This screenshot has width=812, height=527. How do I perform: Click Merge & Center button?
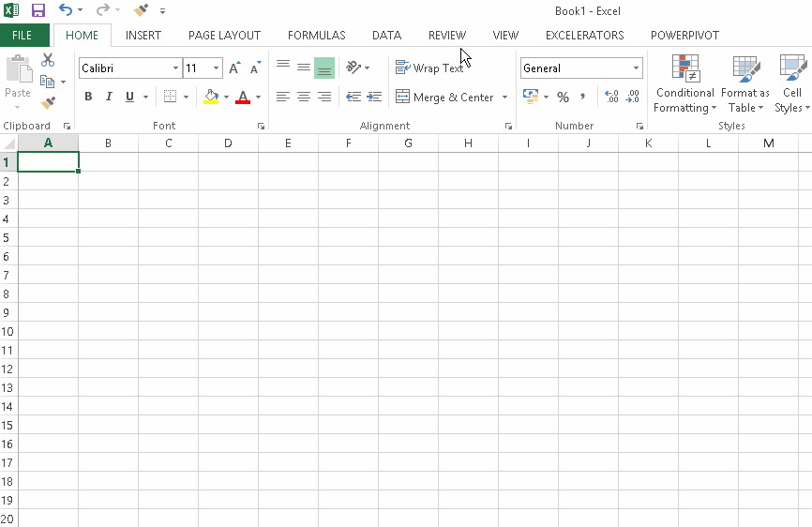[444, 97]
